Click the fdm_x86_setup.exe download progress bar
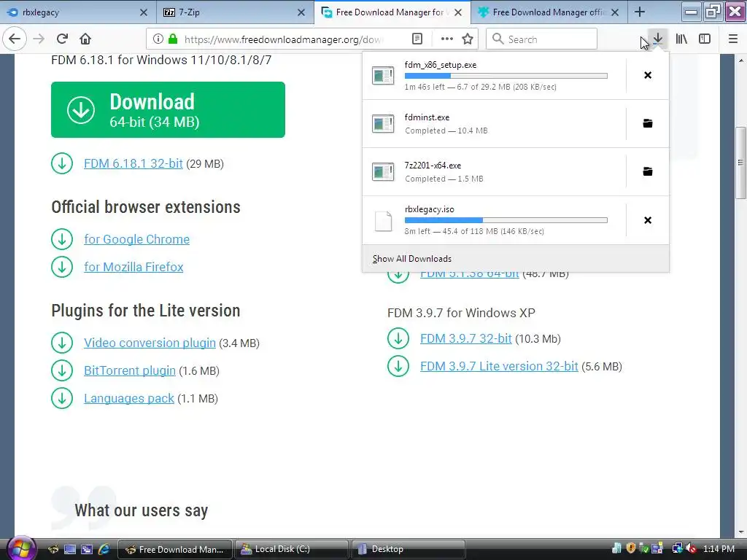Screen dimensions: 747x560 pos(506,76)
